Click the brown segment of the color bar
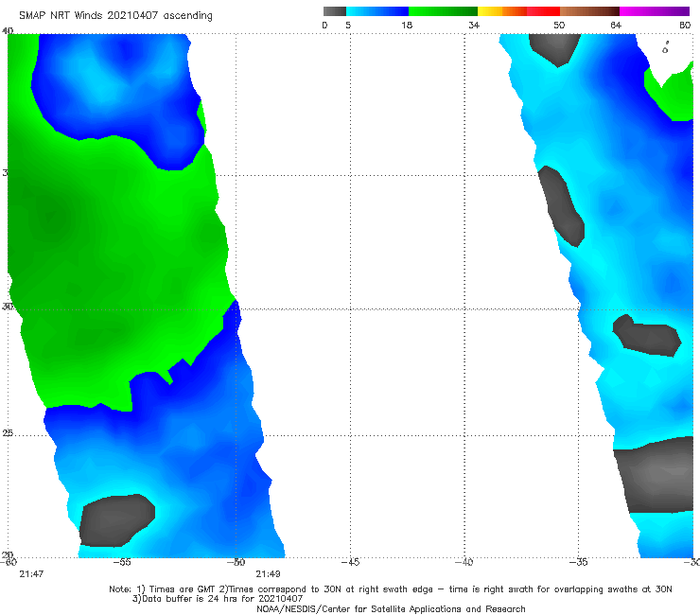Screen dimensions: 700x615 click(x=589, y=11)
